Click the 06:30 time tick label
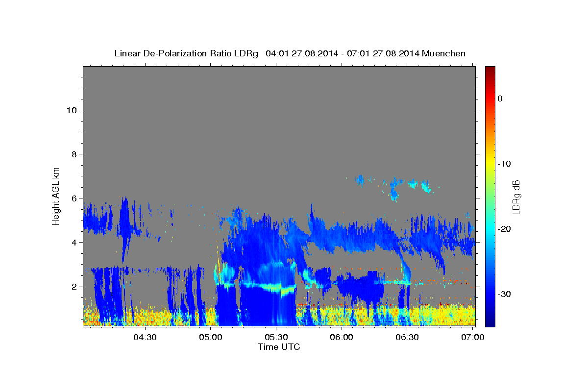 407,337
